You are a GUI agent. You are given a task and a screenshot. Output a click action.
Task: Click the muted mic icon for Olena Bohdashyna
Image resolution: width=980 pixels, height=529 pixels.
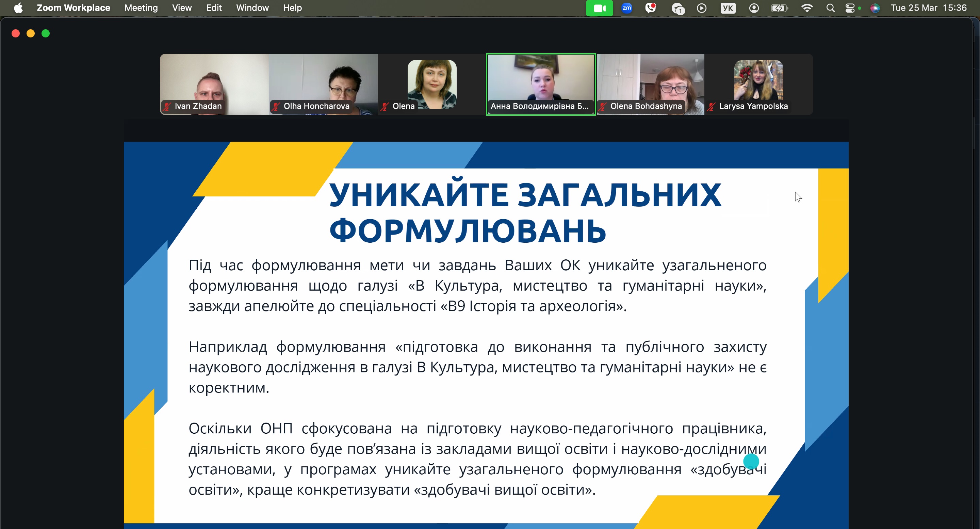[x=602, y=107]
